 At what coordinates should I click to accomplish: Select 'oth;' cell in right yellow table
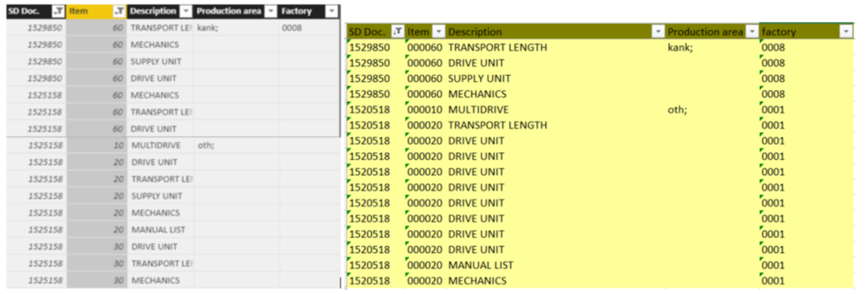(713, 109)
